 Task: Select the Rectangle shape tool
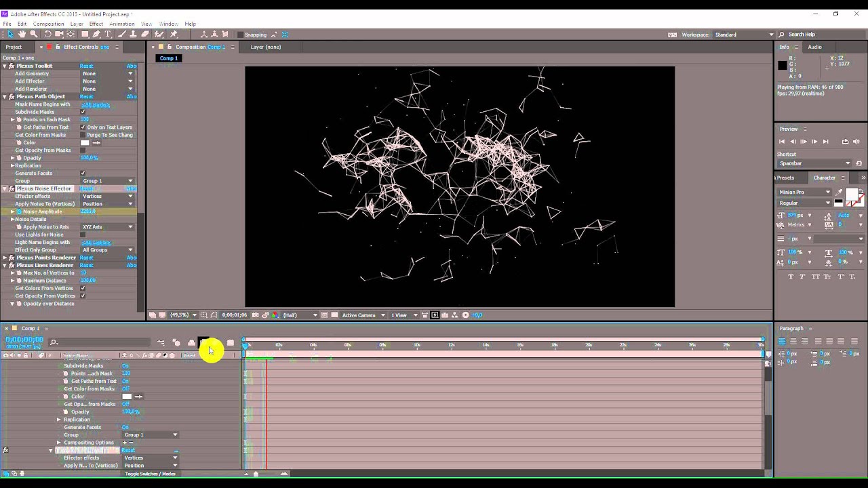click(x=85, y=34)
